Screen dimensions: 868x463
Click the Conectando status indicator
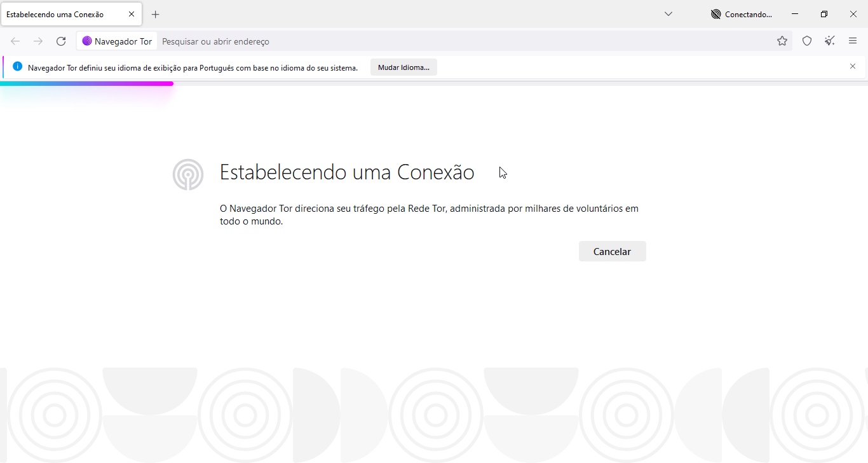[x=741, y=14]
